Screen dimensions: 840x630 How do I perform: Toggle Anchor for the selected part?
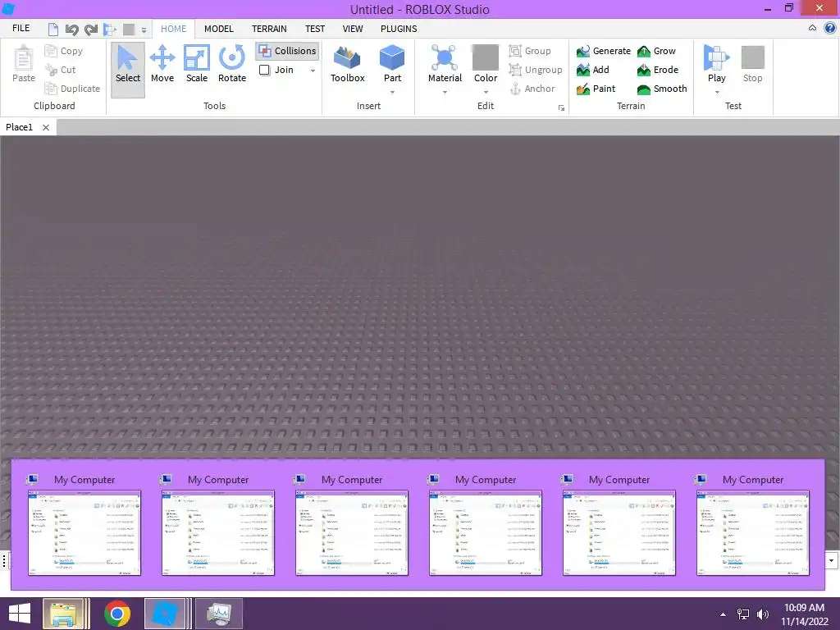pyautogui.click(x=532, y=89)
